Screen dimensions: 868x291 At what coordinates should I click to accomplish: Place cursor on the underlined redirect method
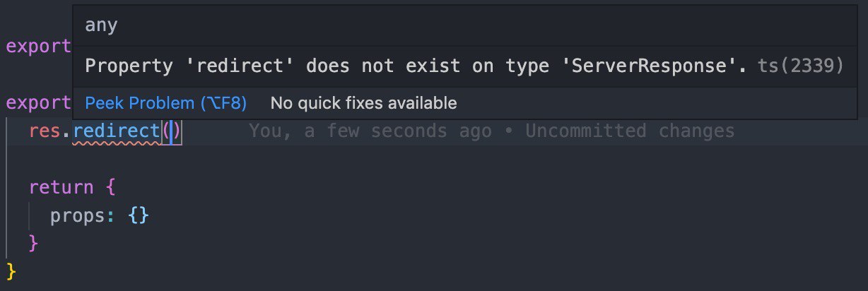pos(117,131)
